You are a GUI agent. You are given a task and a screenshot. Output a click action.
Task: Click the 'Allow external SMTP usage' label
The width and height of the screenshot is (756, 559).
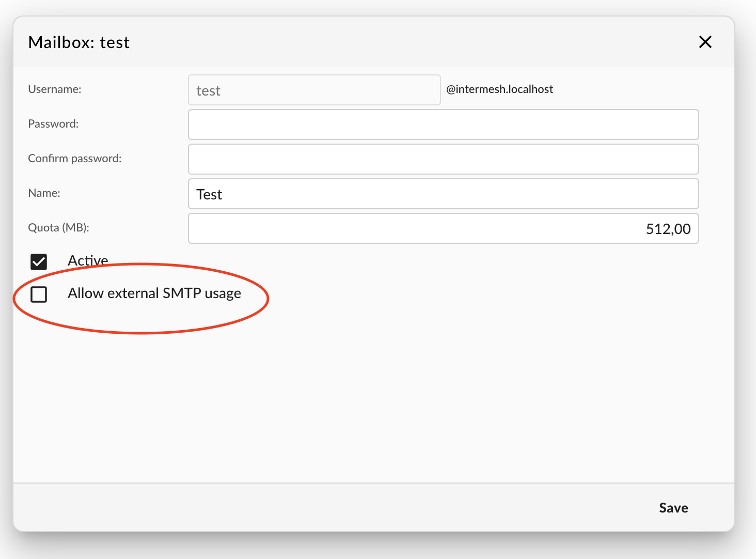[x=154, y=293]
